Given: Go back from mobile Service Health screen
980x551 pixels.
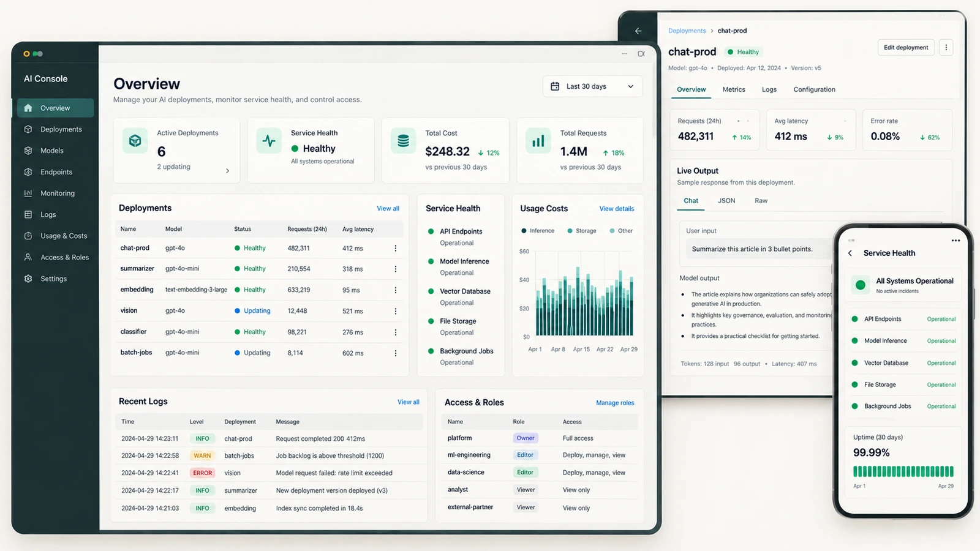Looking at the screenshot, I should tap(850, 253).
